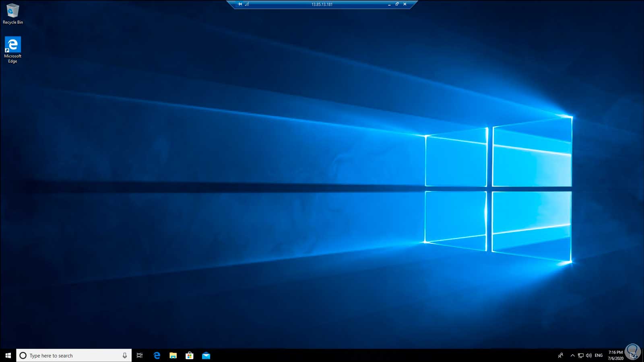The width and height of the screenshot is (644, 362).
Task: Open the Windows Start menu
Action: [x=8, y=356]
